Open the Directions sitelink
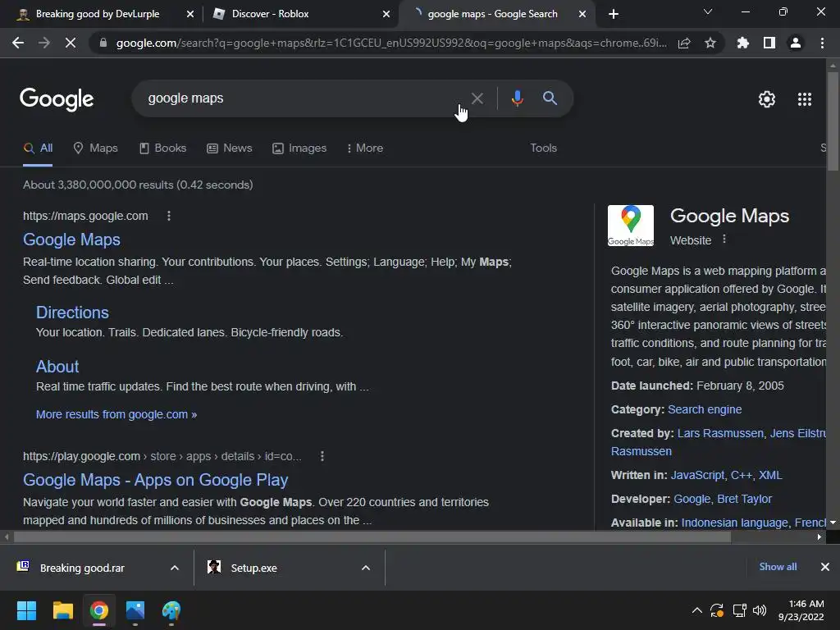Viewport: 840px width, 630px height. click(x=72, y=313)
